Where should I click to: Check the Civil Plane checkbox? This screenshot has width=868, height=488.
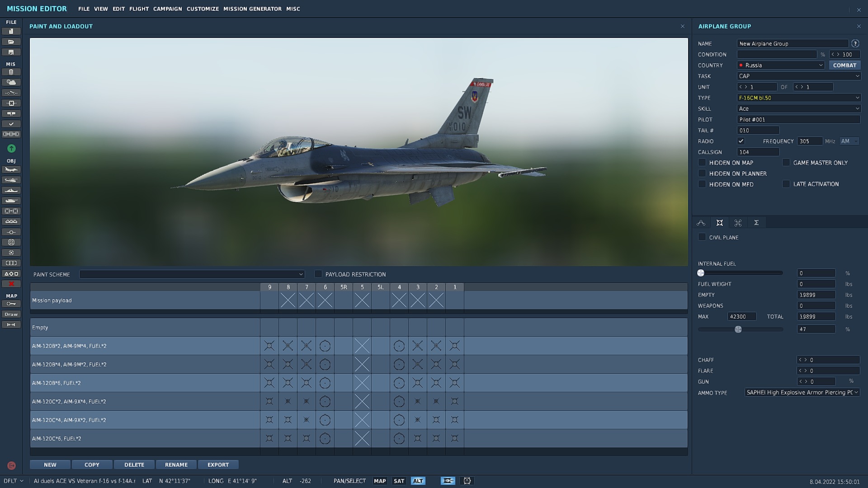702,237
